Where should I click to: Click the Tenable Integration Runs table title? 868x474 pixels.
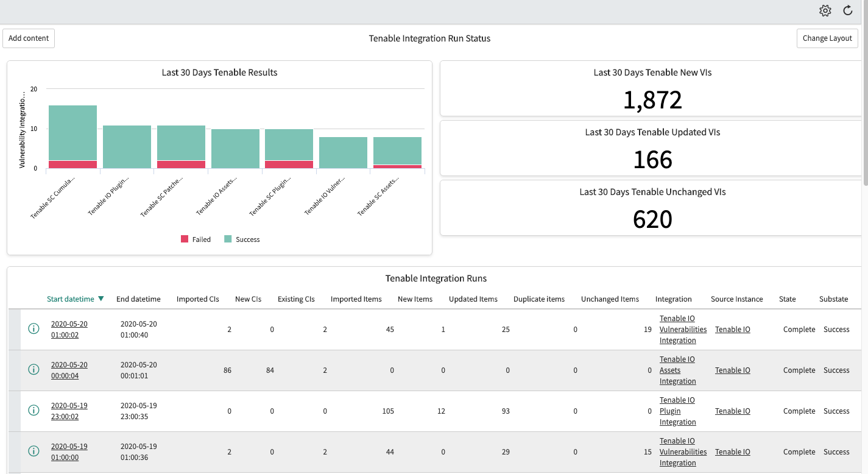click(436, 278)
